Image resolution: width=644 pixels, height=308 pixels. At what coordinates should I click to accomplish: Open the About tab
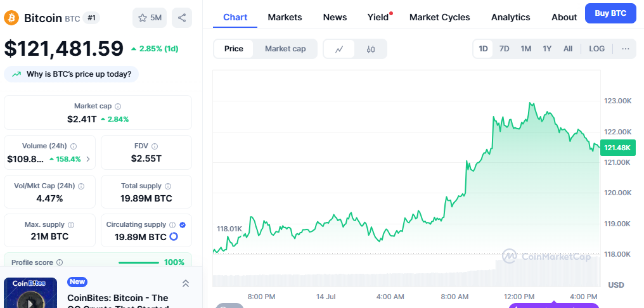564,17
